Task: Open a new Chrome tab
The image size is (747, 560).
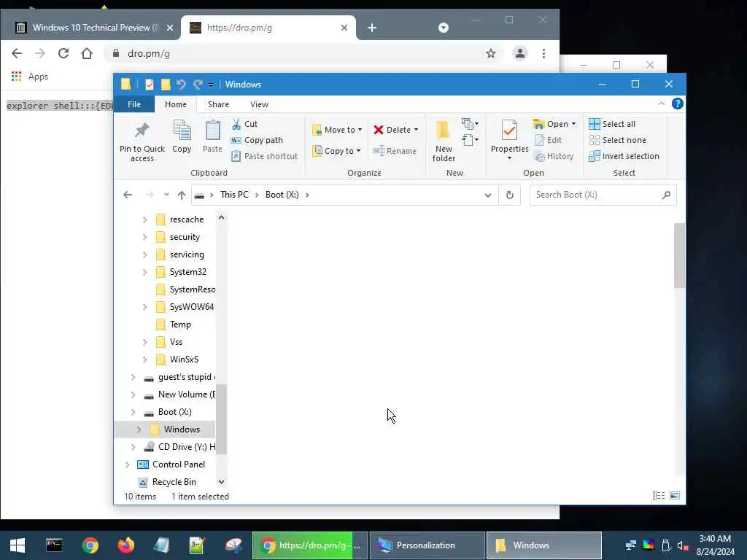Action: click(x=371, y=28)
